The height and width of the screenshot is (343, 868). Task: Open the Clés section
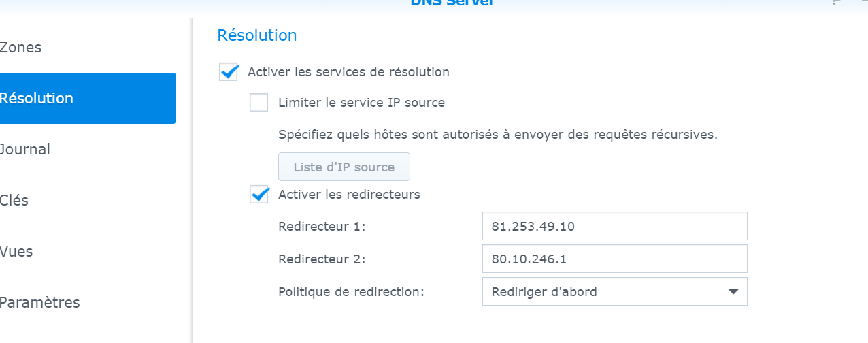[14, 201]
